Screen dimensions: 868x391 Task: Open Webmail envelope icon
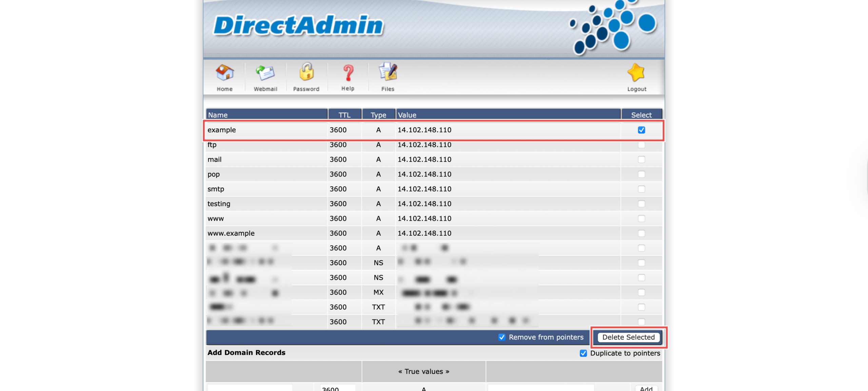pyautogui.click(x=265, y=73)
